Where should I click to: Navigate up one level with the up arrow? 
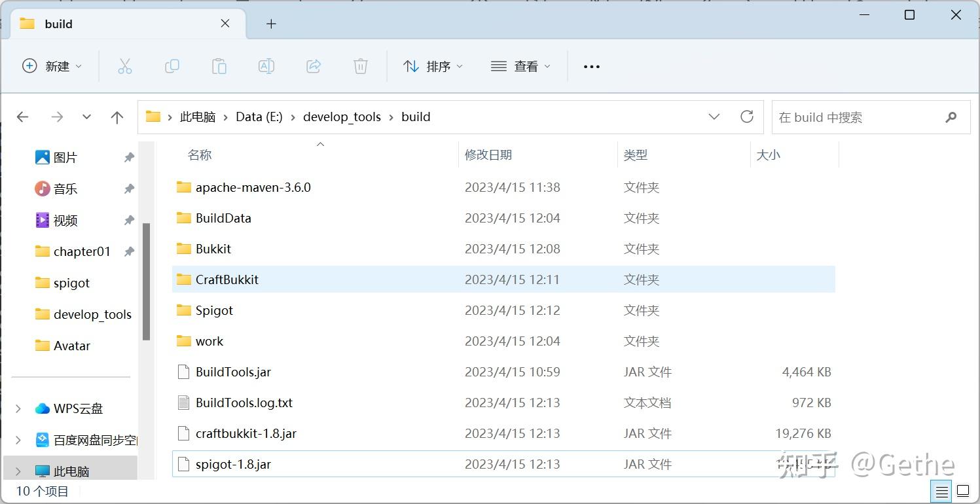tap(117, 117)
